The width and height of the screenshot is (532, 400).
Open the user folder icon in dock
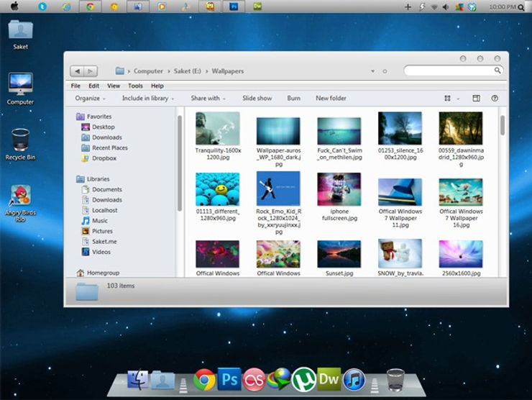tap(162, 380)
